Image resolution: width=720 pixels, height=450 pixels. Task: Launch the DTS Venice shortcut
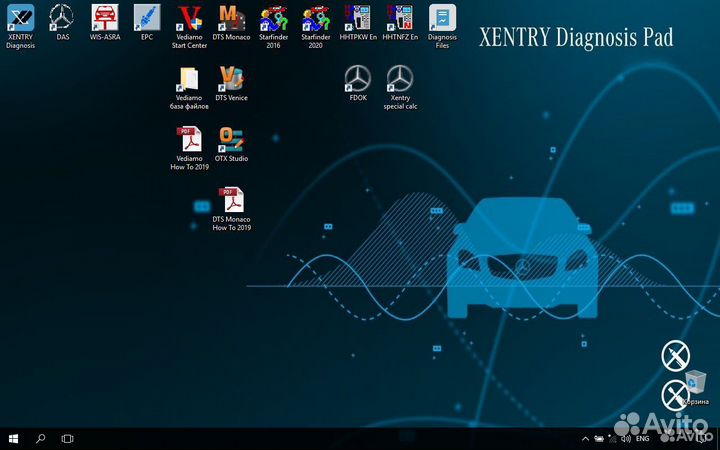[231, 84]
